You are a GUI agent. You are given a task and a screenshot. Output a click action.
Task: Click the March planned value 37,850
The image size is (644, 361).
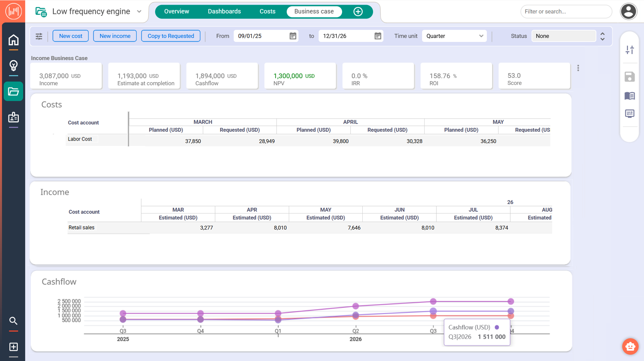pos(193,141)
